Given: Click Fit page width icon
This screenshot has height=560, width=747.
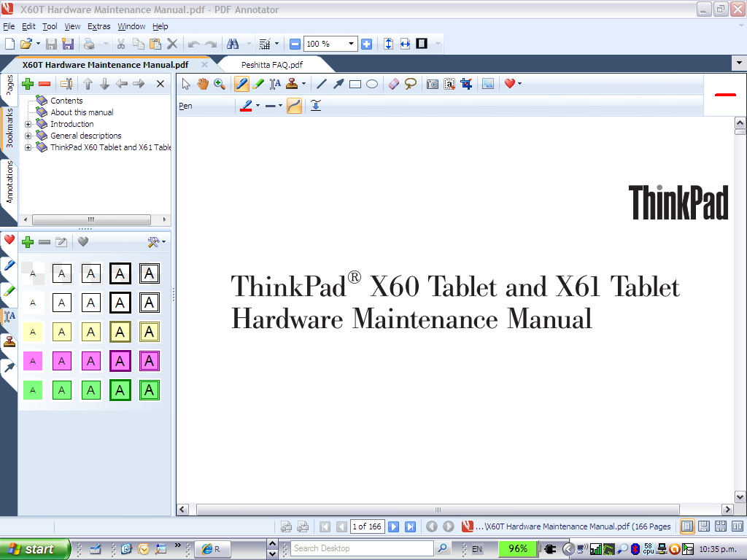Looking at the screenshot, I should click(x=405, y=44).
